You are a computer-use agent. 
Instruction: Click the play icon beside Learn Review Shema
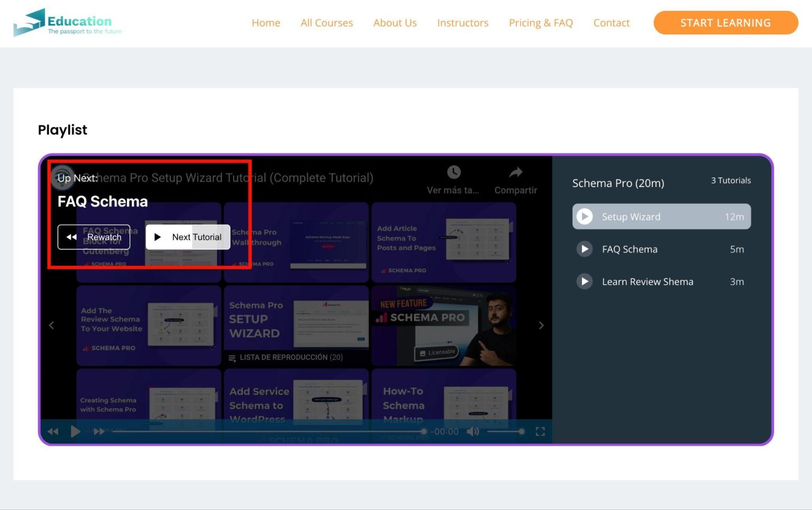pyautogui.click(x=584, y=282)
